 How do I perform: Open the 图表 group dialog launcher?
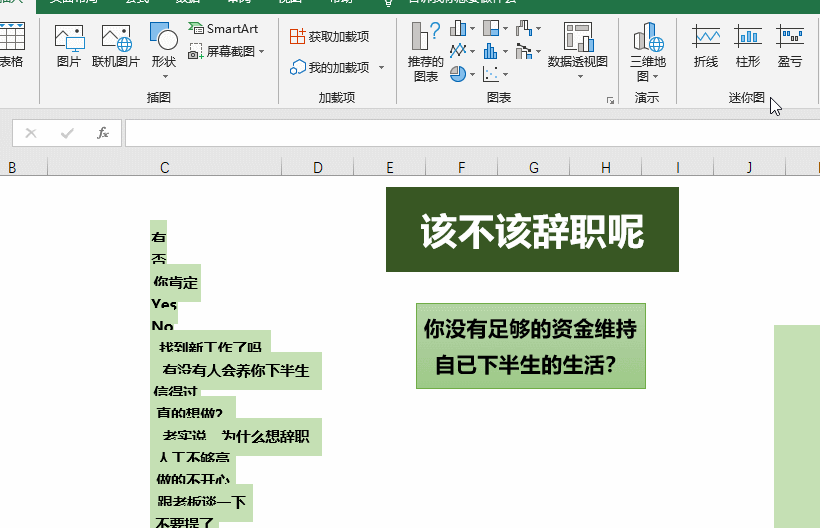pos(610,100)
